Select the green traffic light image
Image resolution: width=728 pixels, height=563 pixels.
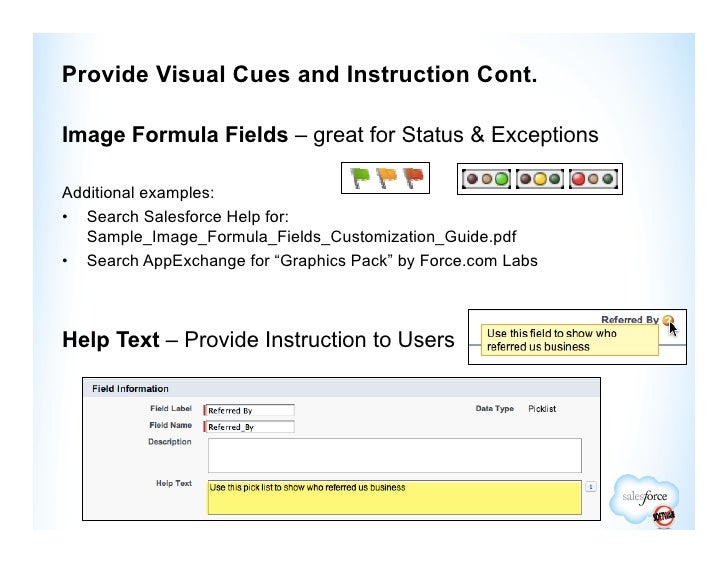[x=487, y=179]
